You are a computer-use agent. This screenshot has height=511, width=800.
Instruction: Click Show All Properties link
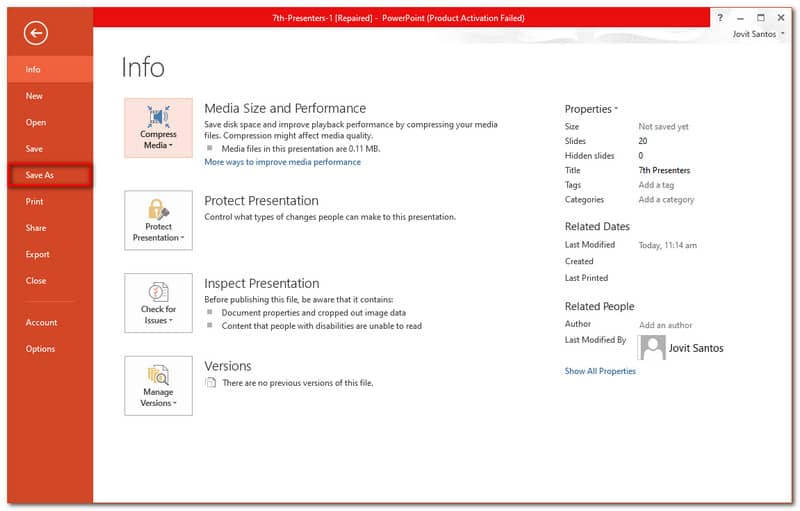tap(600, 371)
